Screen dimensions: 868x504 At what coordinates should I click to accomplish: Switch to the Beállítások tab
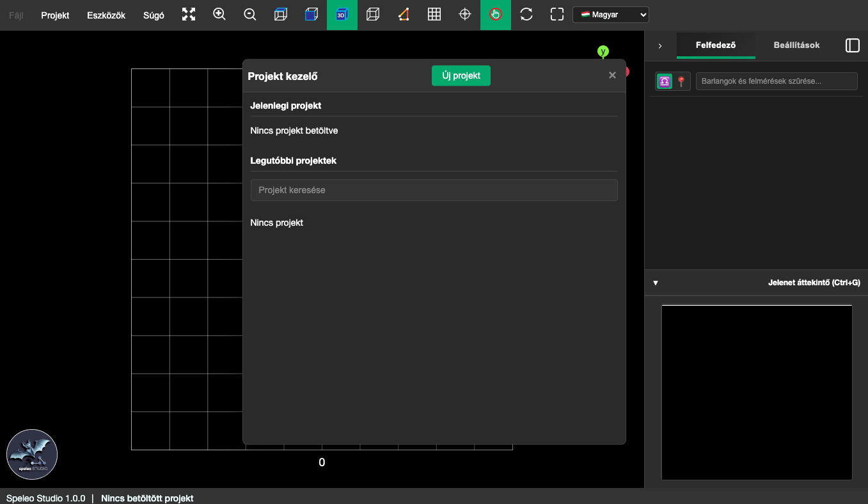[796, 45]
